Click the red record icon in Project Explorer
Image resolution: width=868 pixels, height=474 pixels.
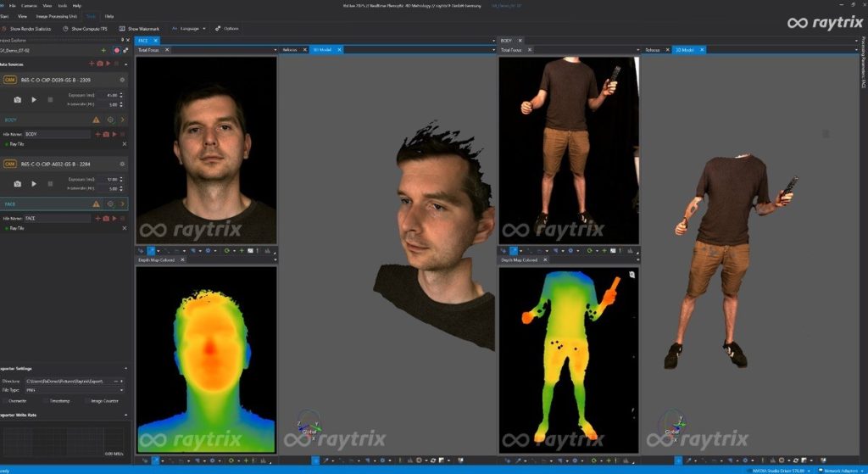(116, 51)
